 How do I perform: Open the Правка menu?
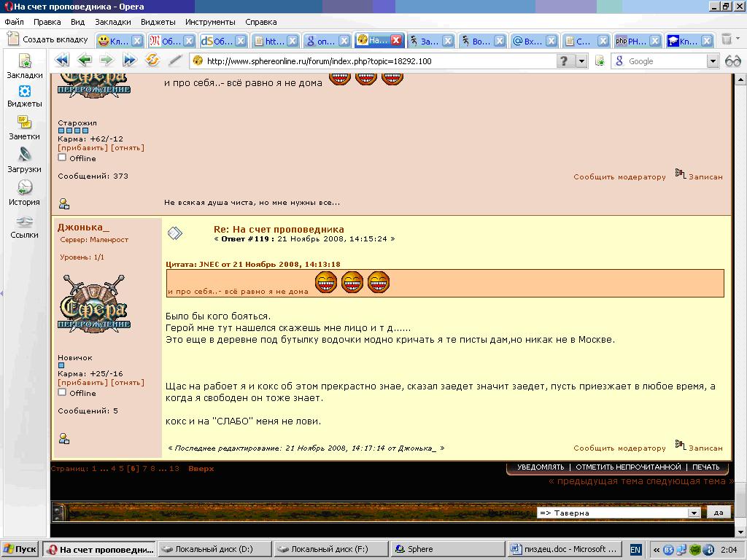point(47,22)
